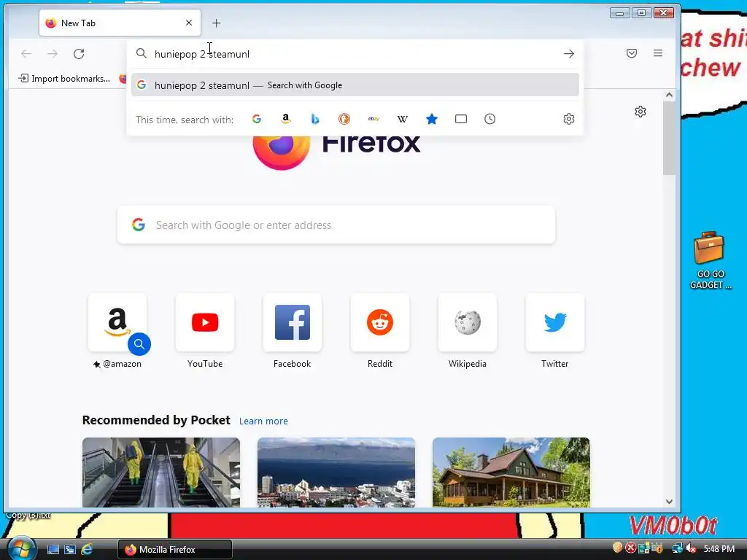Click the Search with Google page field

pos(336,225)
